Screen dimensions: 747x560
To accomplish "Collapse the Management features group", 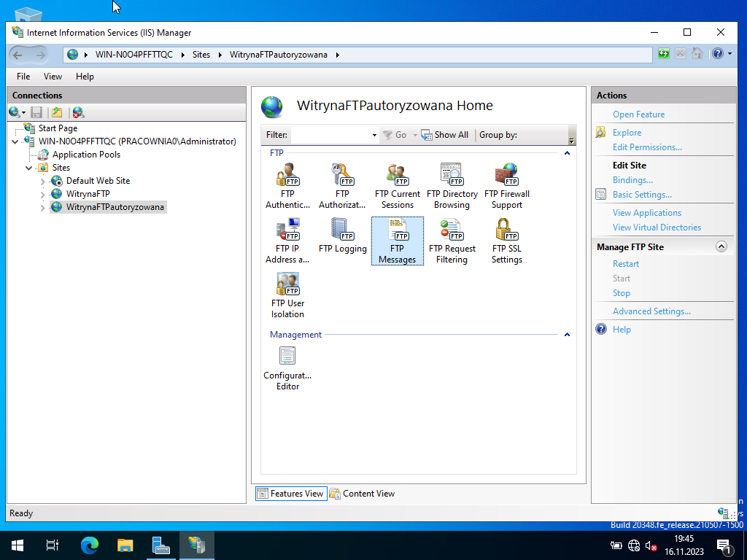I will (567, 335).
